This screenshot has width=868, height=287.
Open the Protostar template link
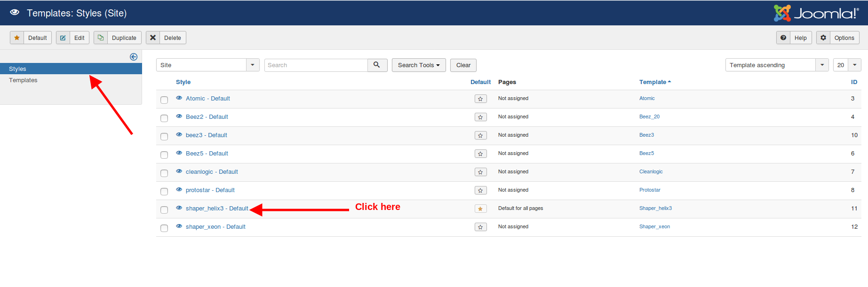click(650, 190)
